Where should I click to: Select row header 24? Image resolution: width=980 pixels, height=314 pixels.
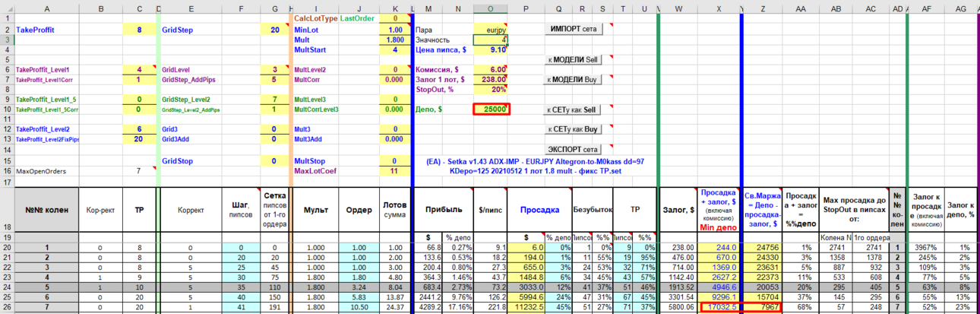6,288
